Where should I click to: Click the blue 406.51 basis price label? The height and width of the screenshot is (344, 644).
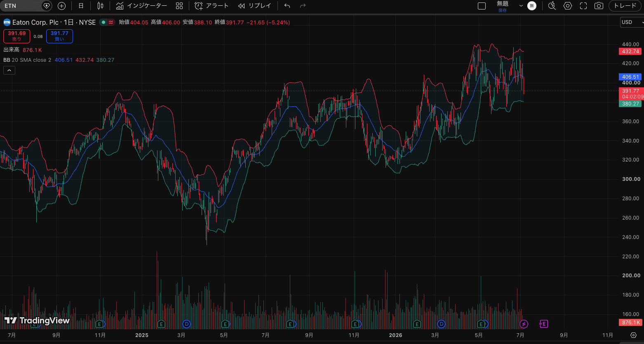[x=630, y=77]
